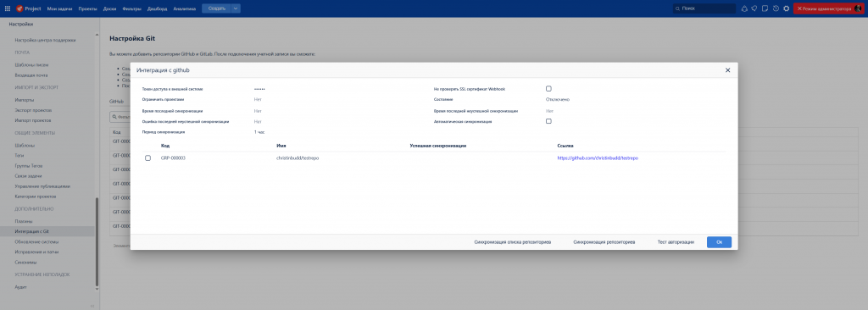Focus the top bar 'Поиск' search field
Viewport: 868px width, 310px height.
coord(704,8)
